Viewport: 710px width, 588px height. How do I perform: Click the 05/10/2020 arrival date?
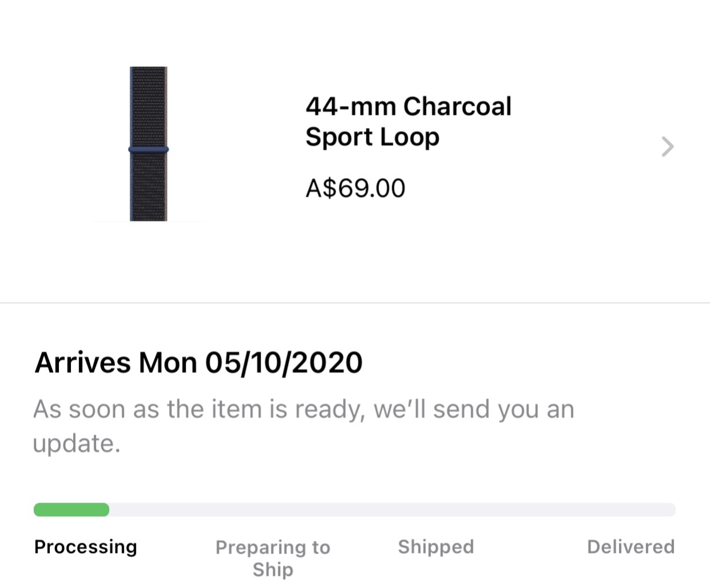pyautogui.click(x=284, y=362)
